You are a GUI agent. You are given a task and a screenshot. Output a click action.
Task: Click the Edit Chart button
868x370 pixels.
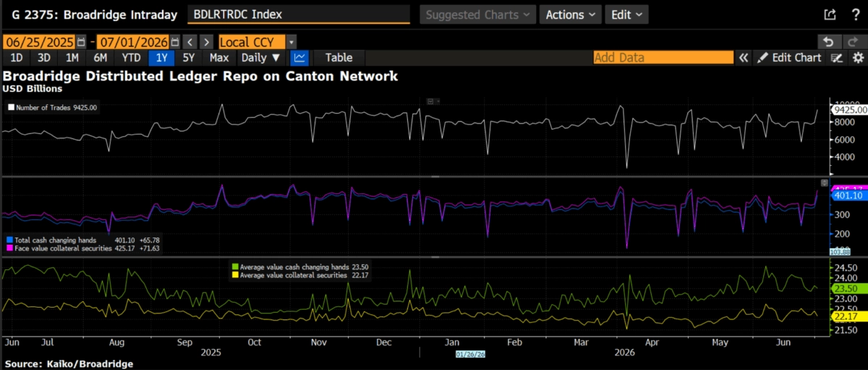point(790,58)
